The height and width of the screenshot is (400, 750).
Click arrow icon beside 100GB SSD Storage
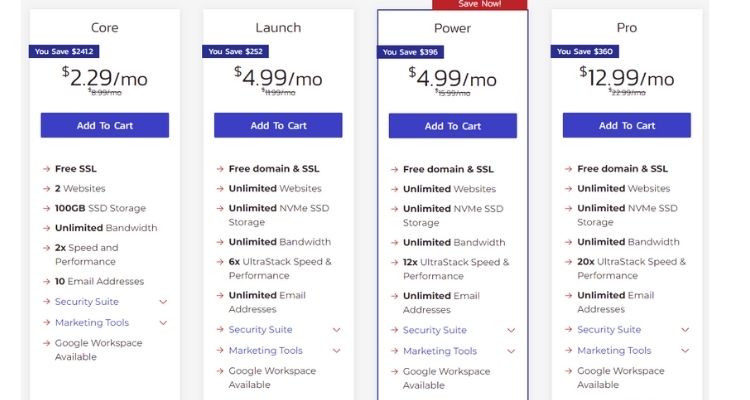(46, 209)
